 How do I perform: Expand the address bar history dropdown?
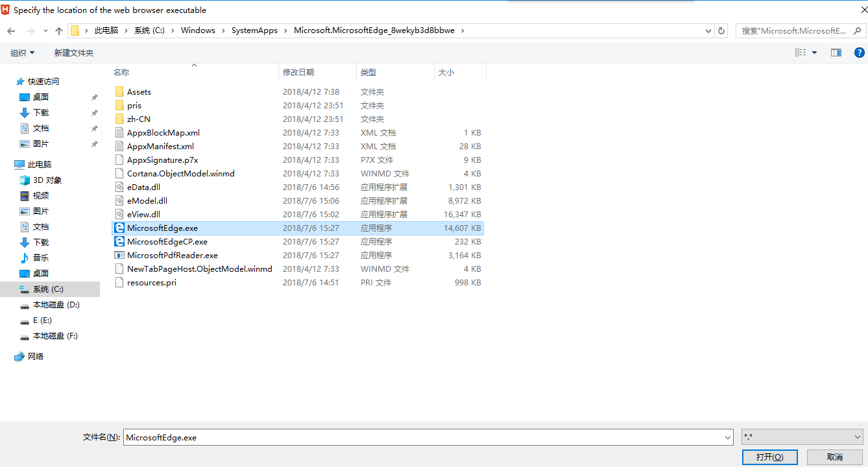click(708, 30)
